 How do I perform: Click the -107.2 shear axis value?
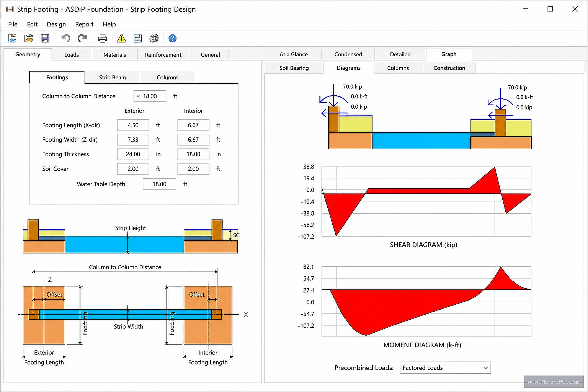point(306,237)
